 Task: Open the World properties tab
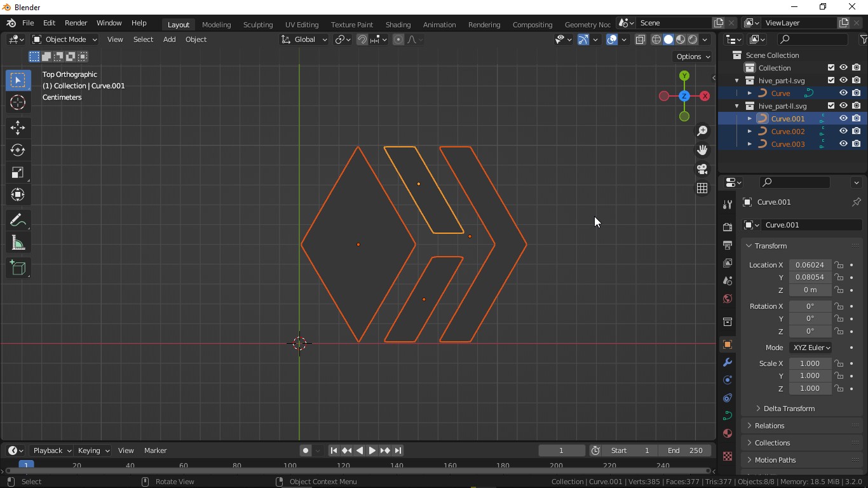728,298
